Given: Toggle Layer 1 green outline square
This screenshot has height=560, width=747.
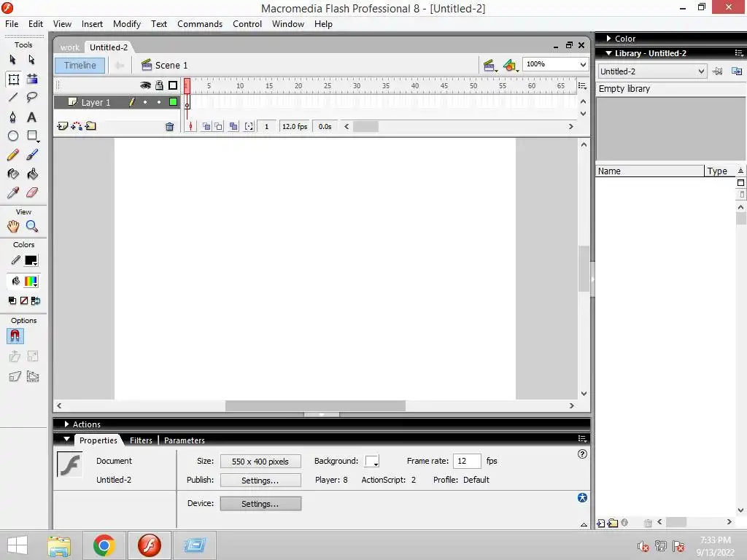Looking at the screenshot, I should (x=174, y=102).
